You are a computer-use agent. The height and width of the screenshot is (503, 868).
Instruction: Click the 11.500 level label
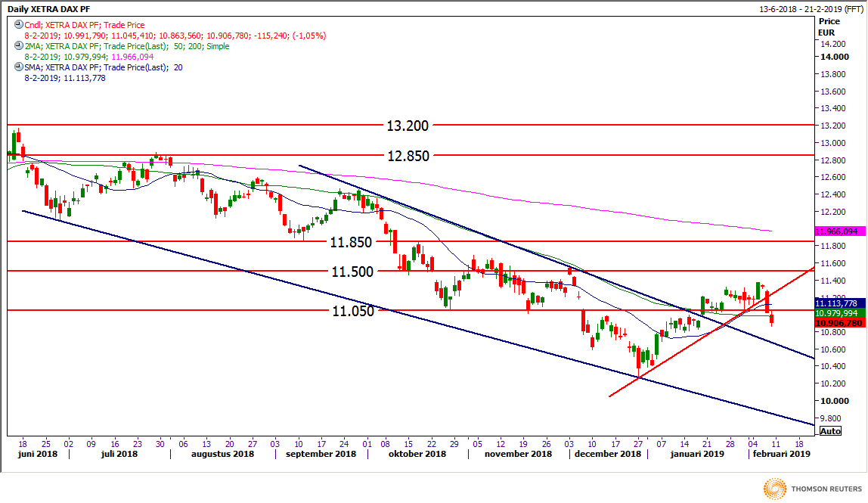click(352, 272)
